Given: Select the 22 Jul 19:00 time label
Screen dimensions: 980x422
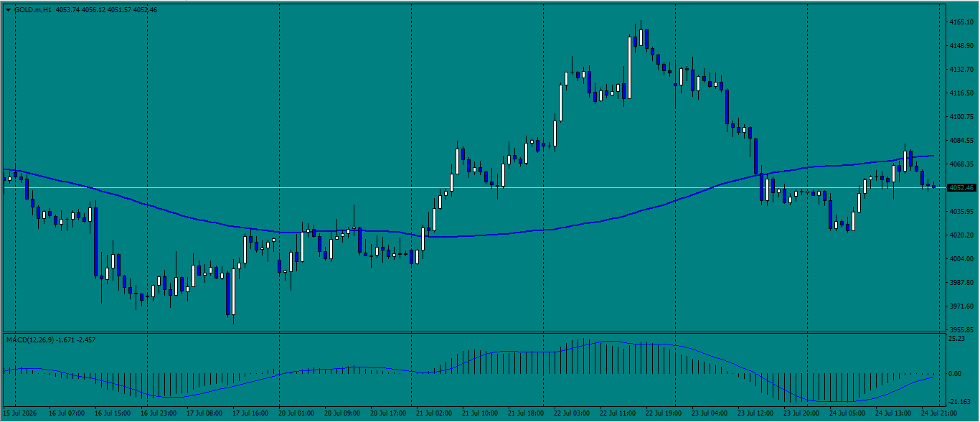Looking at the screenshot, I should [664, 414].
